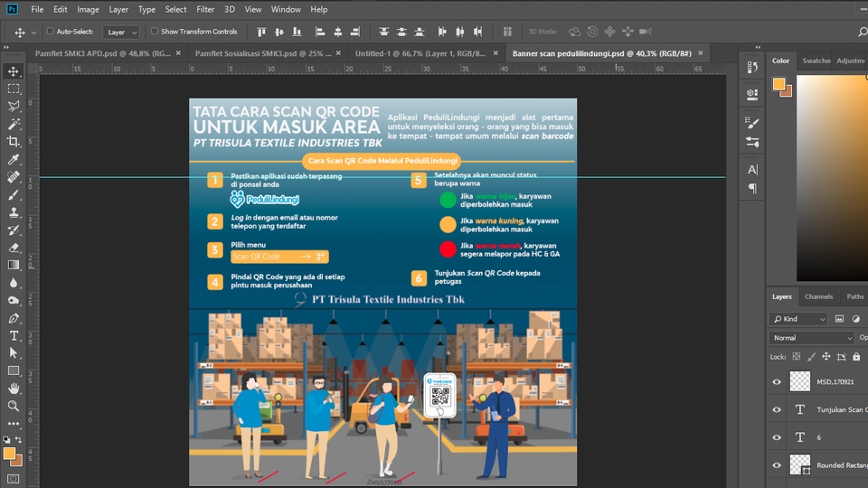Image resolution: width=868 pixels, height=488 pixels.
Task: Select the Blur tool
Action: (x=14, y=283)
